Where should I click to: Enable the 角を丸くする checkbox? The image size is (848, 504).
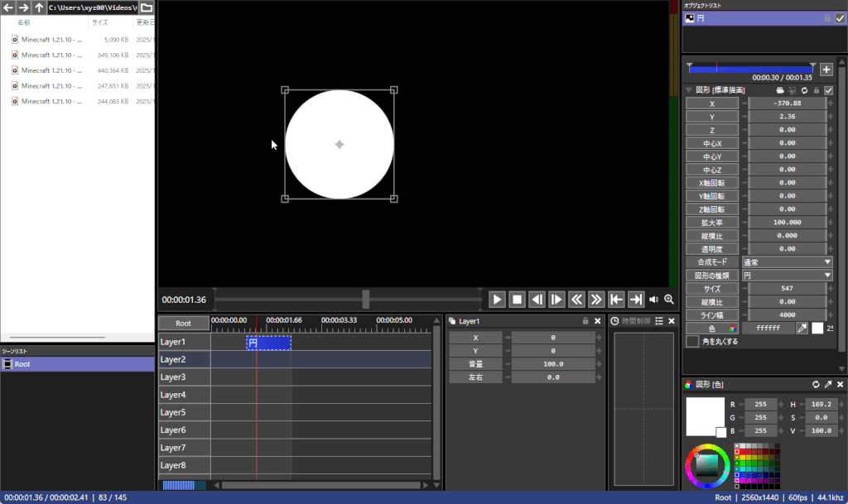click(692, 341)
